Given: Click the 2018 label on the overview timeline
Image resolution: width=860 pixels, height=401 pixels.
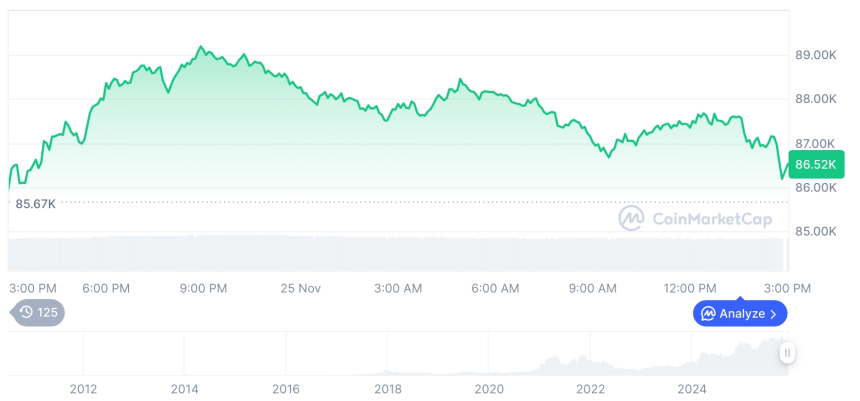Looking at the screenshot, I should [388, 389].
